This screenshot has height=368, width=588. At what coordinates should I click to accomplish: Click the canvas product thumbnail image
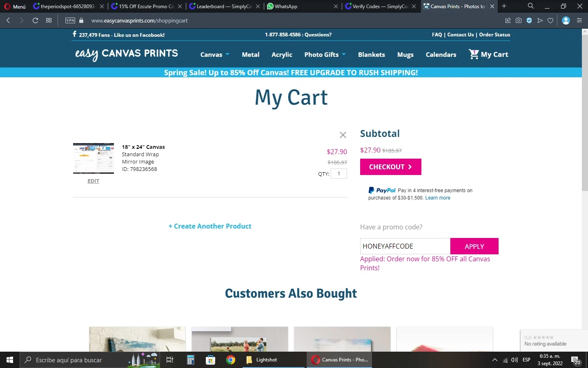point(94,158)
